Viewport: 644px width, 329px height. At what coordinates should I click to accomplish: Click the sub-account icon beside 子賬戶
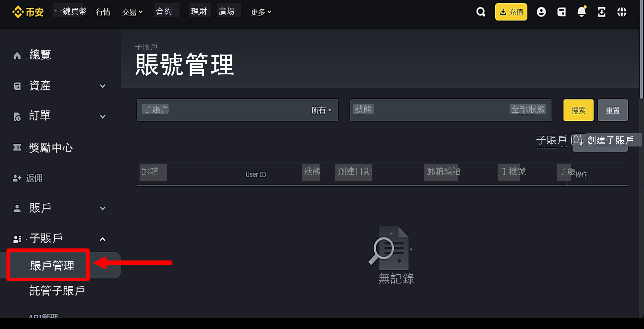(x=17, y=239)
